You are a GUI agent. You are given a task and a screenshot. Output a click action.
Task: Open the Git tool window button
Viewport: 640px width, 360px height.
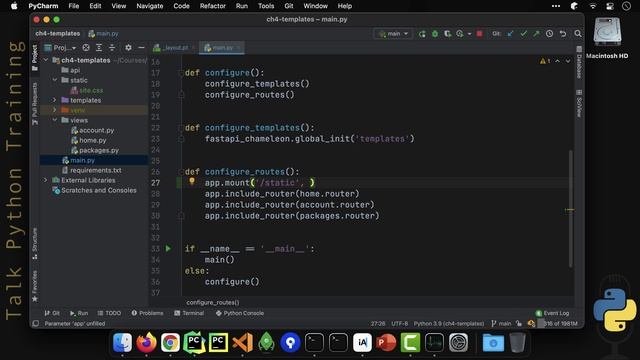(x=52, y=313)
